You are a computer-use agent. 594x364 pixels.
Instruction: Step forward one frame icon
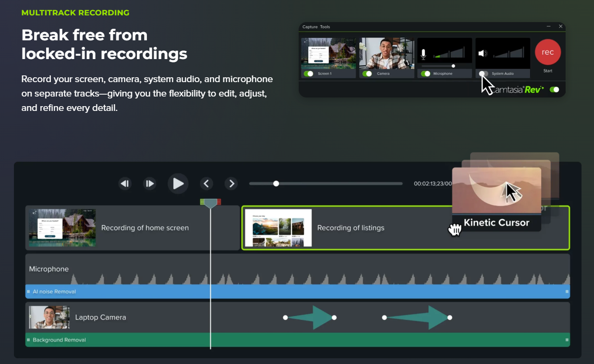click(150, 183)
